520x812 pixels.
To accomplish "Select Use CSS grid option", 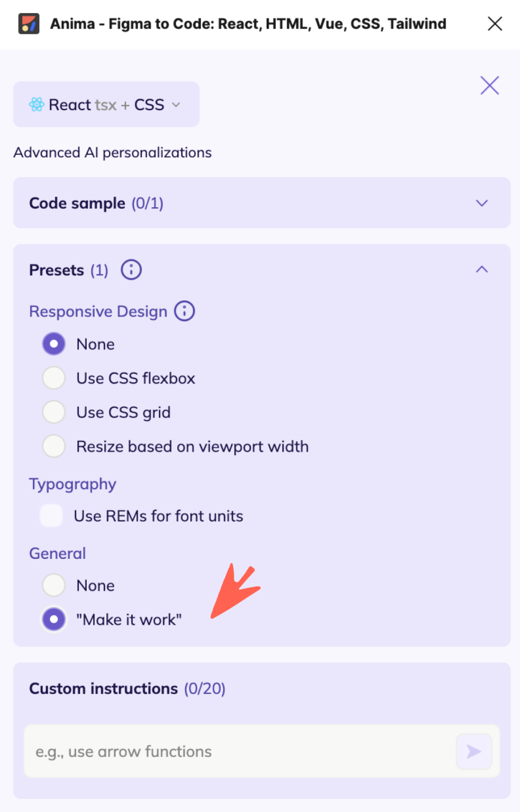I will pos(53,412).
